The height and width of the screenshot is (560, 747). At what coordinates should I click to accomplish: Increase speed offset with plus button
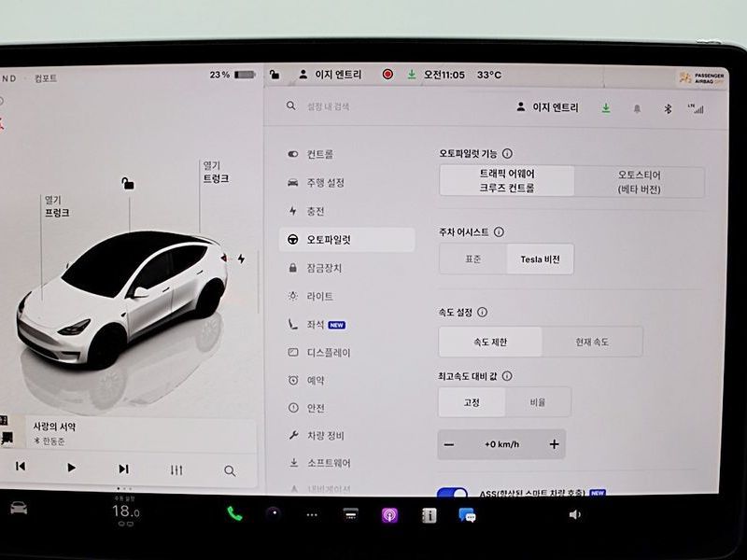[x=554, y=444]
